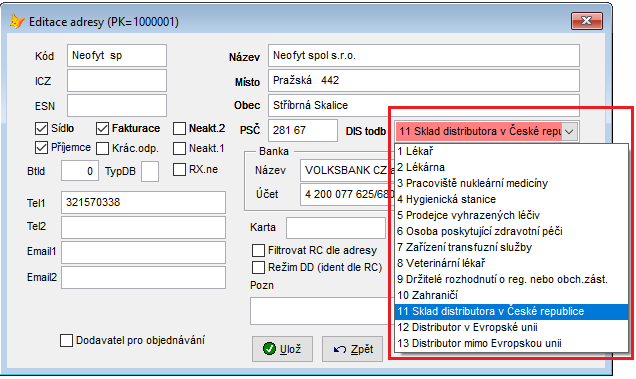This screenshot has height=379, width=636.
Task: Click the PSČ postal code field
Action: pos(303,130)
